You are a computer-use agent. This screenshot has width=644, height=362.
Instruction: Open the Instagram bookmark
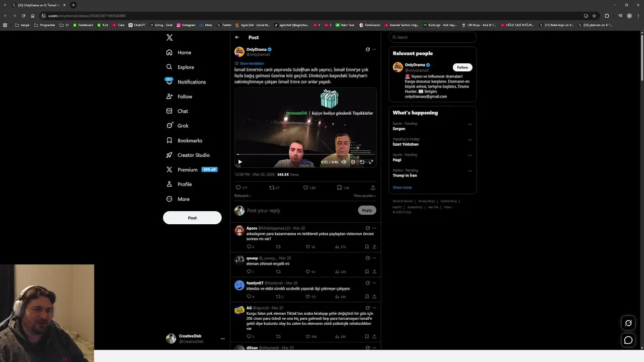click(x=186, y=25)
